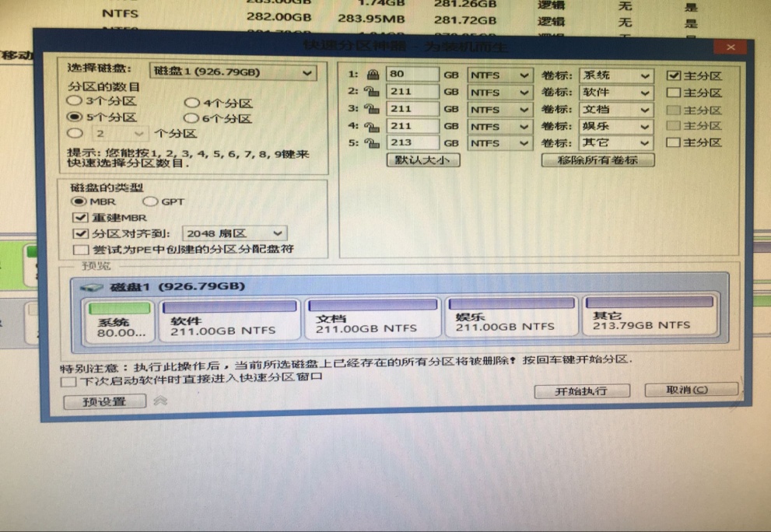Click the 预设置 button
771x532 pixels.
(105, 401)
